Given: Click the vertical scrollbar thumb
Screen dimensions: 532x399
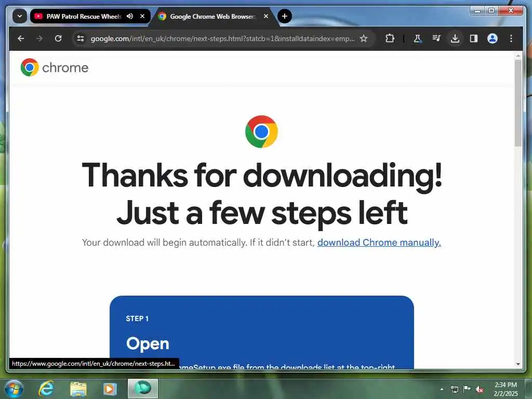Looking at the screenshot, I should click(x=518, y=103).
